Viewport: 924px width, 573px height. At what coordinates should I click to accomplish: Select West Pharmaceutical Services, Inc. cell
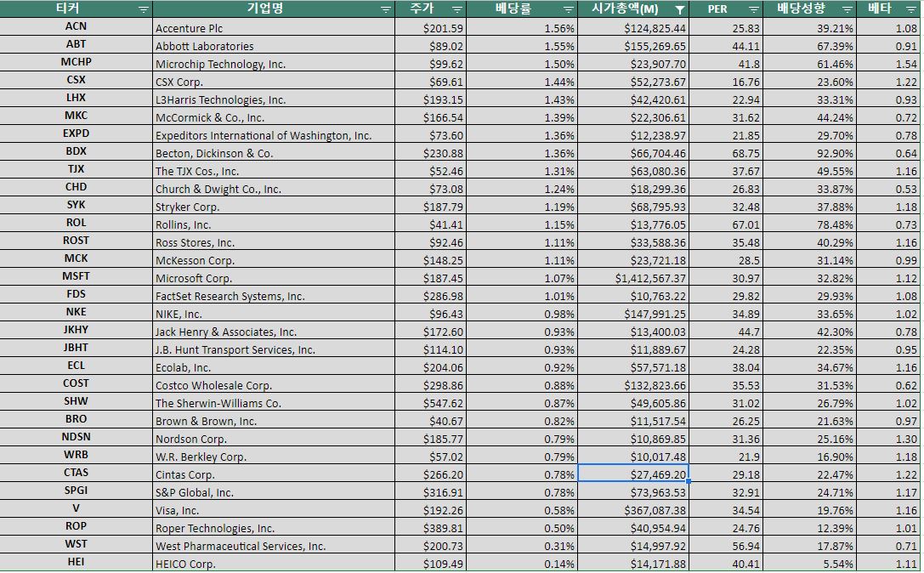274,545
